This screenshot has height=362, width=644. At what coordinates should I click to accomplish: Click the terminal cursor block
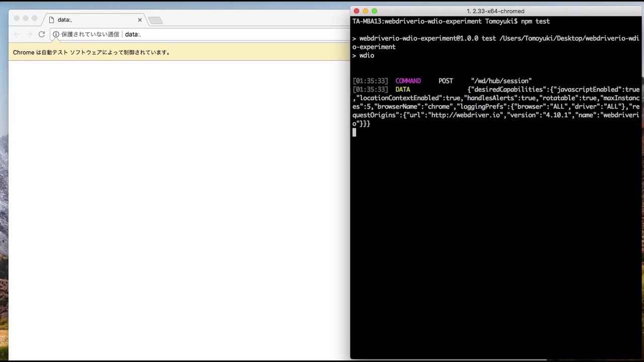pos(354,132)
